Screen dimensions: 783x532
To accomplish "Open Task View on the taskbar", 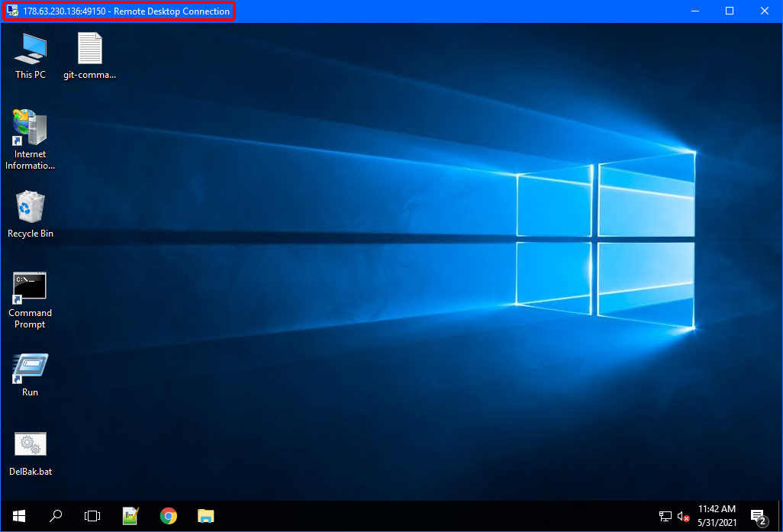I will coord(92,516).
